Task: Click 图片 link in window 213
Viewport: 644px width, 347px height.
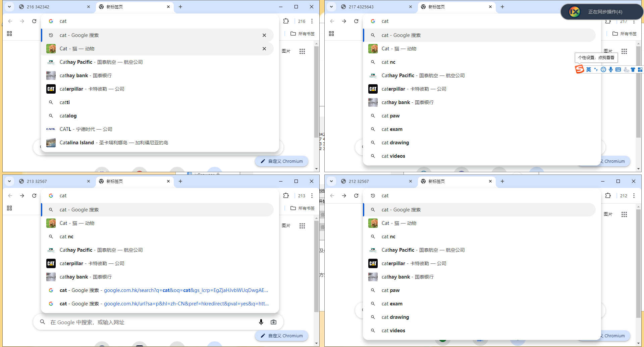Action: [286, 226]
